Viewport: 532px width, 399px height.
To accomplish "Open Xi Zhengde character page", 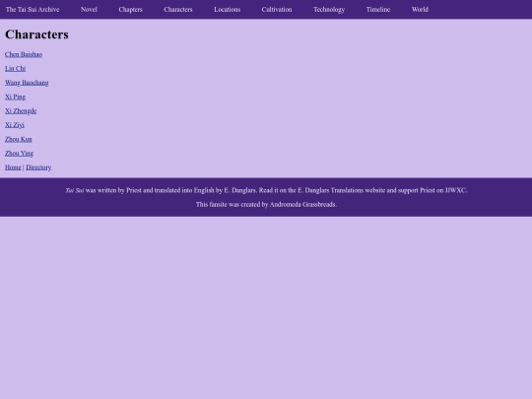I will point(21,111).
